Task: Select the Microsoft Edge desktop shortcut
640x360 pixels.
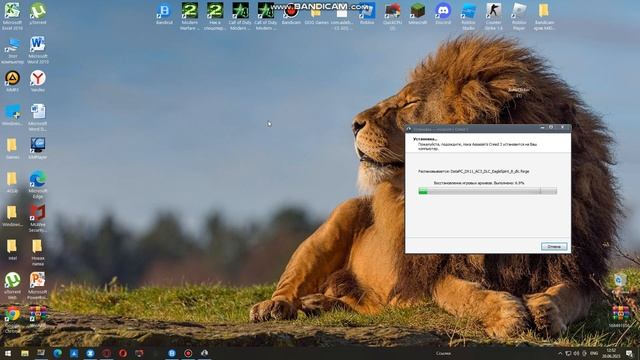Action: point(38,184)
